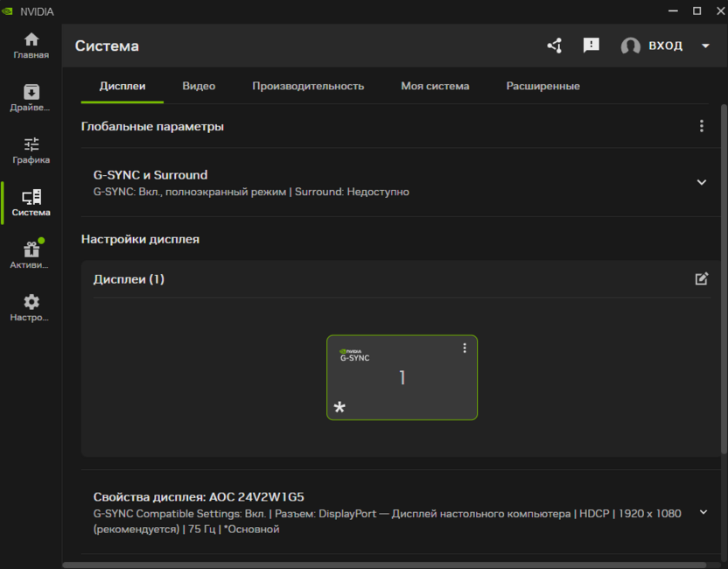Open display 1 three-dot menu

465,348
